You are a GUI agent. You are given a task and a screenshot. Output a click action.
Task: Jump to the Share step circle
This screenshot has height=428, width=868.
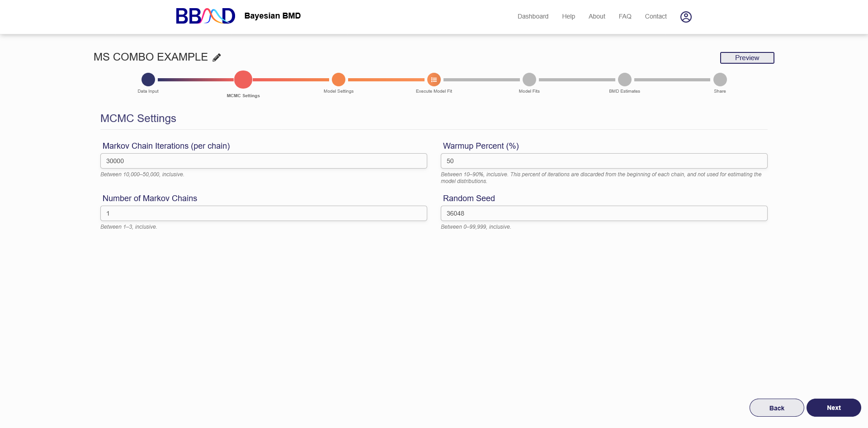tap(720, 80)
